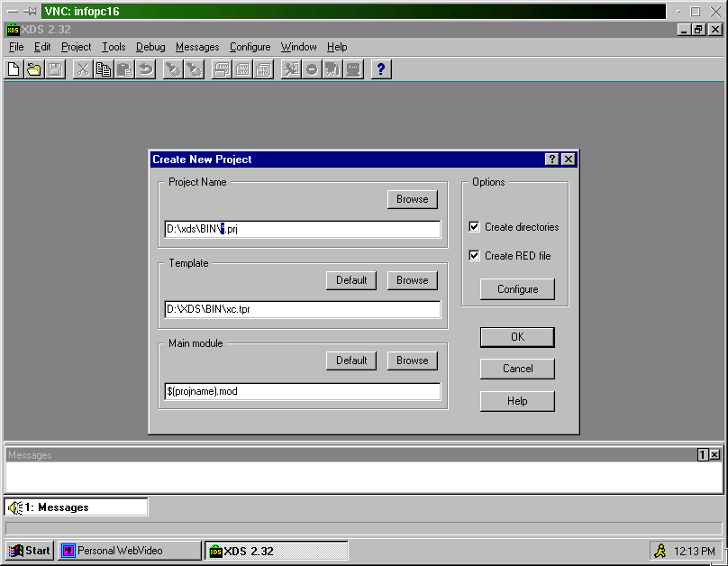Screen dimensions: 728x566
Task: Close the Create New Project dialog with X
Action: (x=569, y=160)
